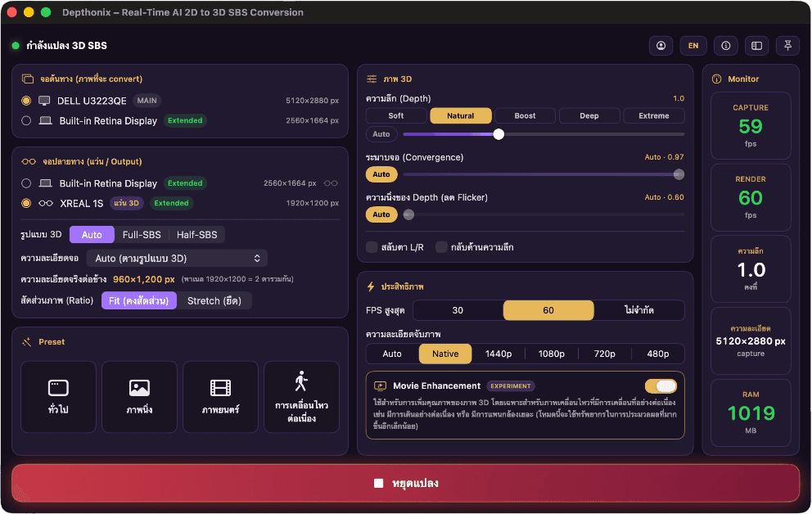
Task: Enable the สลับตา L/R checkbox
Action: pyautogui.click(x=372, y=247)
